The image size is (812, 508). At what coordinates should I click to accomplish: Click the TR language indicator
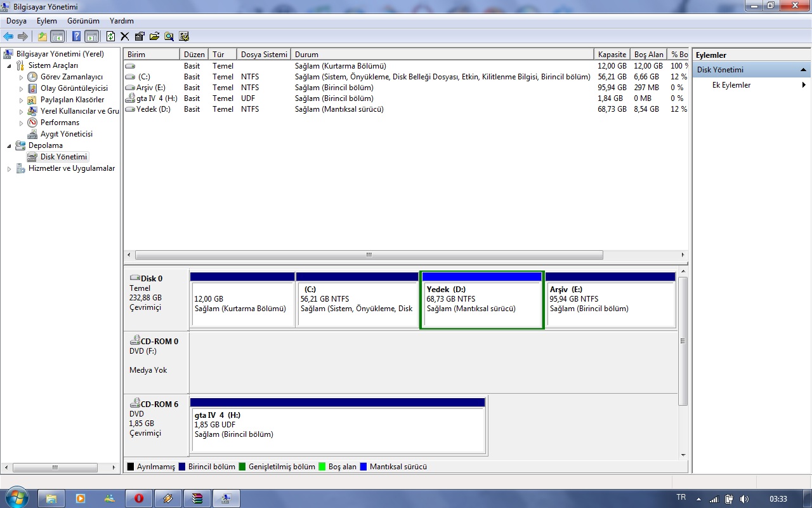click(x=681, y=498)
